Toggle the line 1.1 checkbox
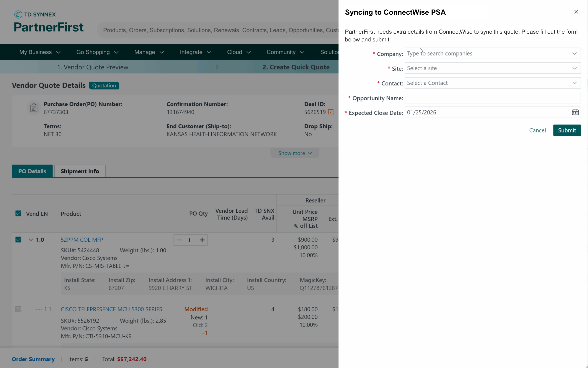This screenshot has width=588, height=368. (18, 309)
